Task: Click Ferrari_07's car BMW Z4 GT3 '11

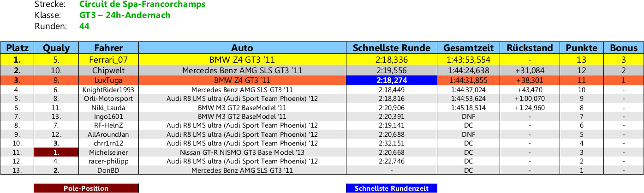Action: pos(242,59)
